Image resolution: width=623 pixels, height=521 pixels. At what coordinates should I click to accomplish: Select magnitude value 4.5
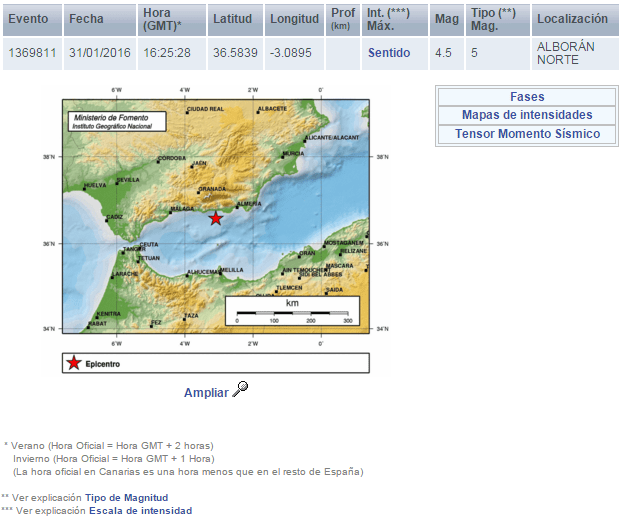point(443,53)
